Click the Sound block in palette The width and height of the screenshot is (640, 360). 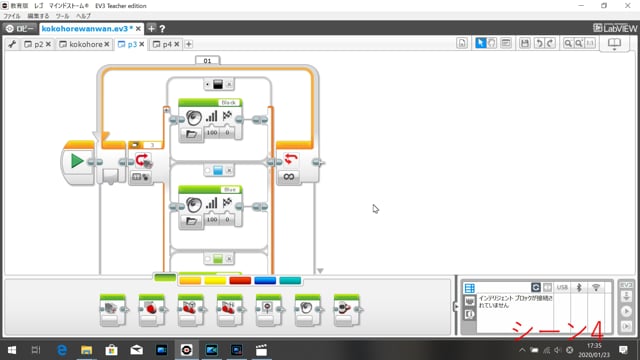click(307, 309)
